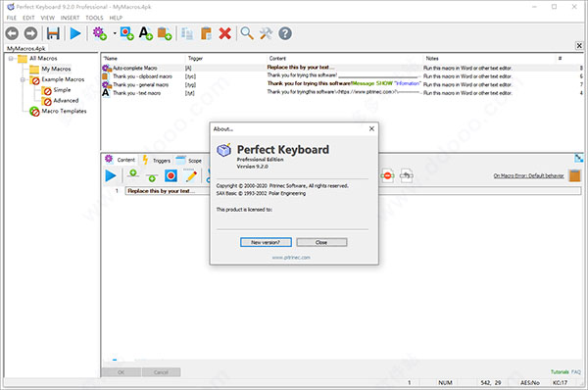Screen dimensions: 588x390
Task: Collapse the Example Macros tree node
Action: pyautogui.click(x=23, y=79)
